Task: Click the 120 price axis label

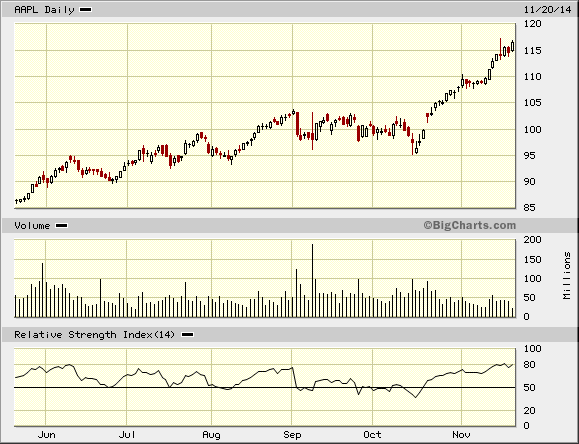Action: [x=532, y=24]
